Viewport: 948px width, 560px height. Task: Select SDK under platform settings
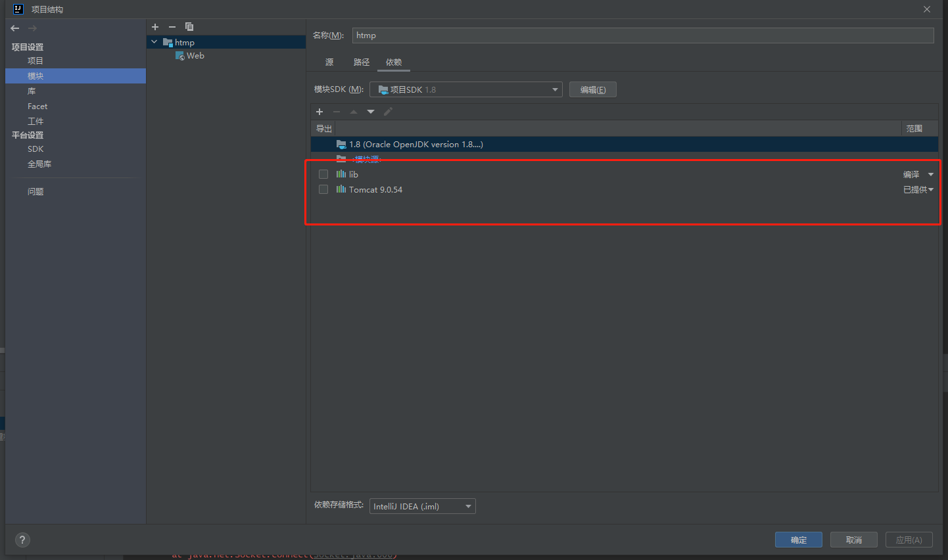point(36,149)
